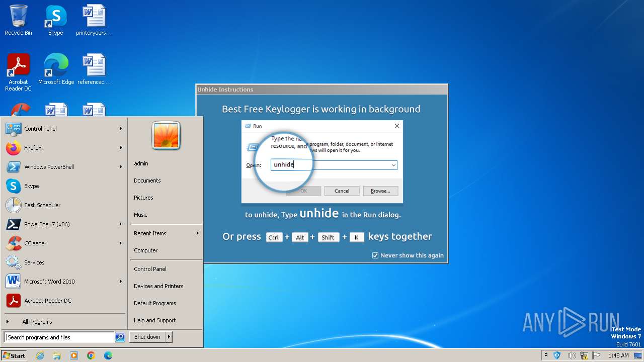Open Internet Explorer from the taskbar

pyautogui.click(x=40, y=355)
